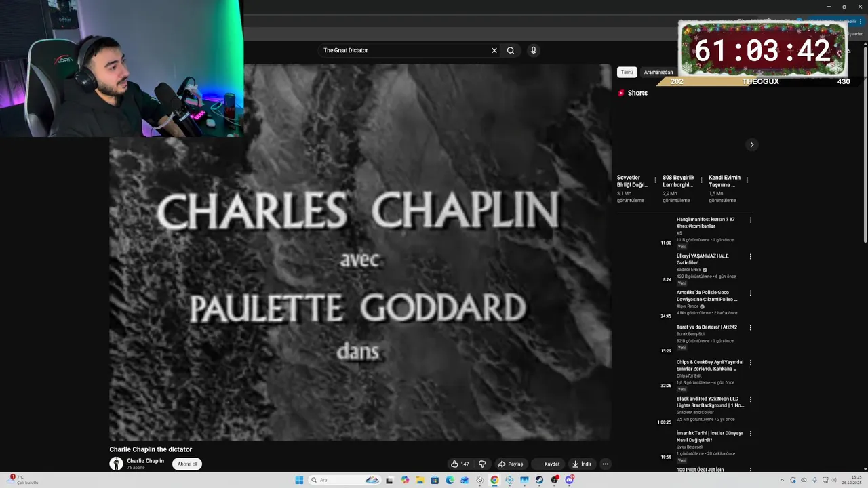Viewport: 868px width, 488px height.
Task: Select the 'Tümü' filter chip
Action: (x=627, y=72)
